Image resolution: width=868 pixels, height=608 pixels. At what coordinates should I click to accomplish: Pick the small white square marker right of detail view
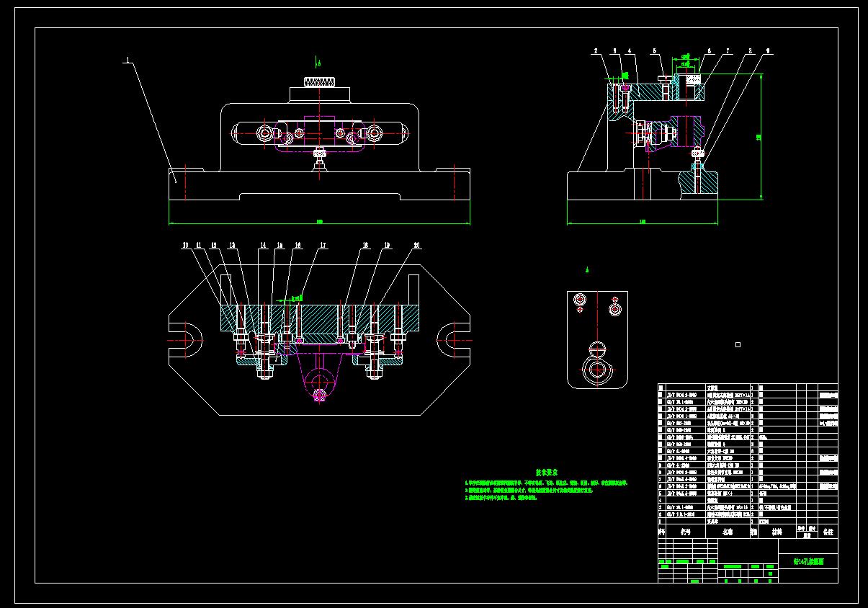[738, 345]
